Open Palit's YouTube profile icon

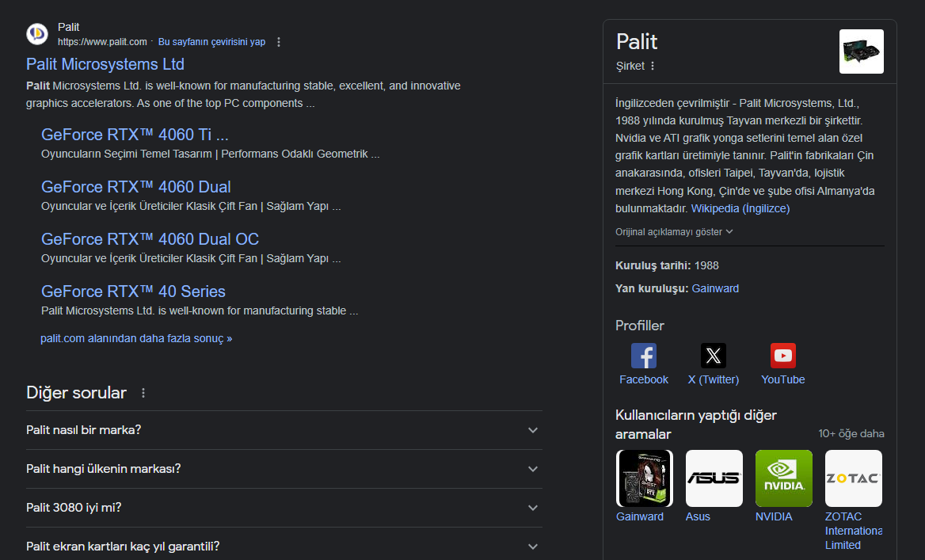point(782,356)
